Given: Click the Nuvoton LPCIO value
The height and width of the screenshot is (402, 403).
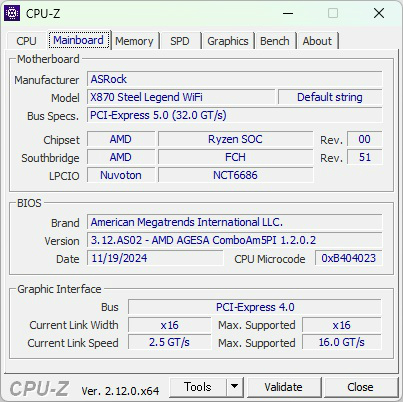Looking at the screenshot, I should (x=121, y=175).
